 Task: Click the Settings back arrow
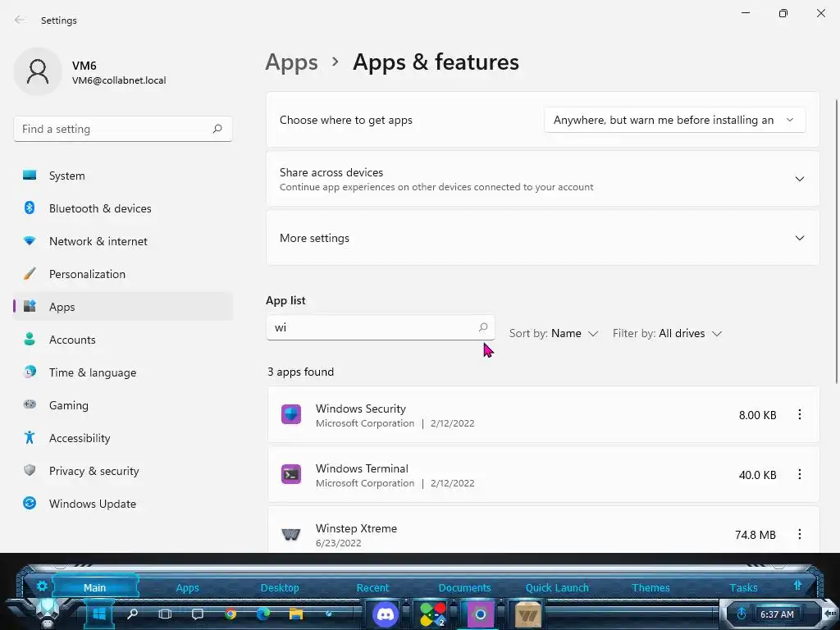tap(20, 20)
